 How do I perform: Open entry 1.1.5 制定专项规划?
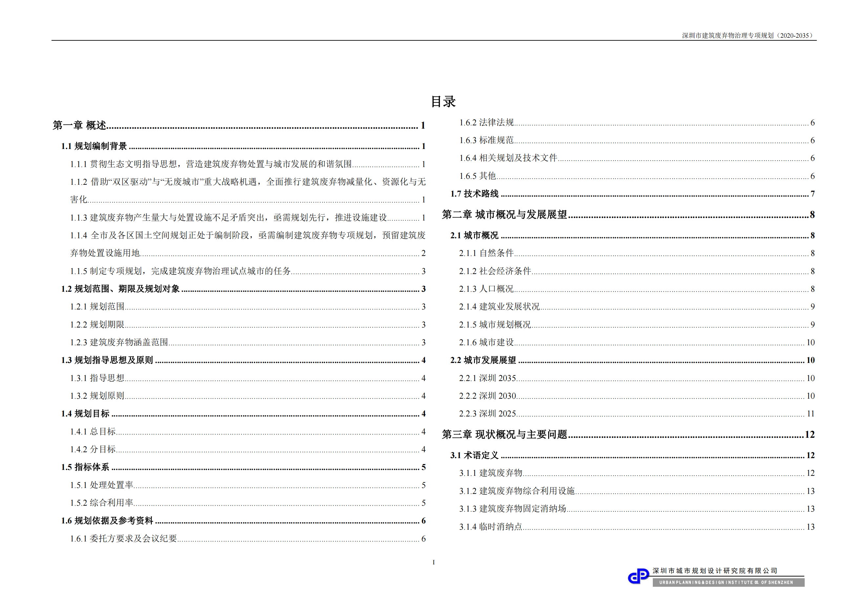(248, 271)
